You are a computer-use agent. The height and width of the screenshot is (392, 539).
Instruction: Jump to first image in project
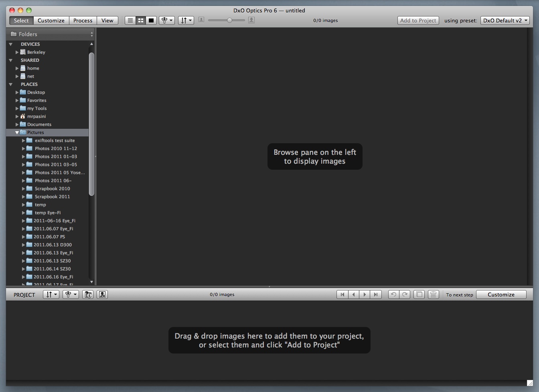coord(342,295)
